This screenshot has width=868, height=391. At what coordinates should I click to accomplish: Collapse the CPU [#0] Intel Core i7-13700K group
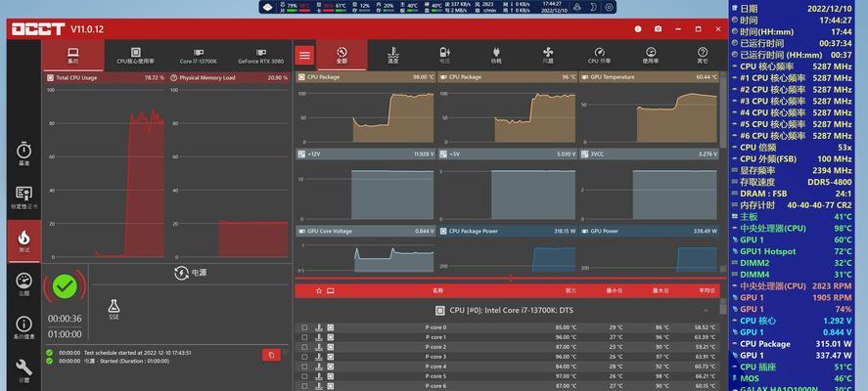(706, 310)
